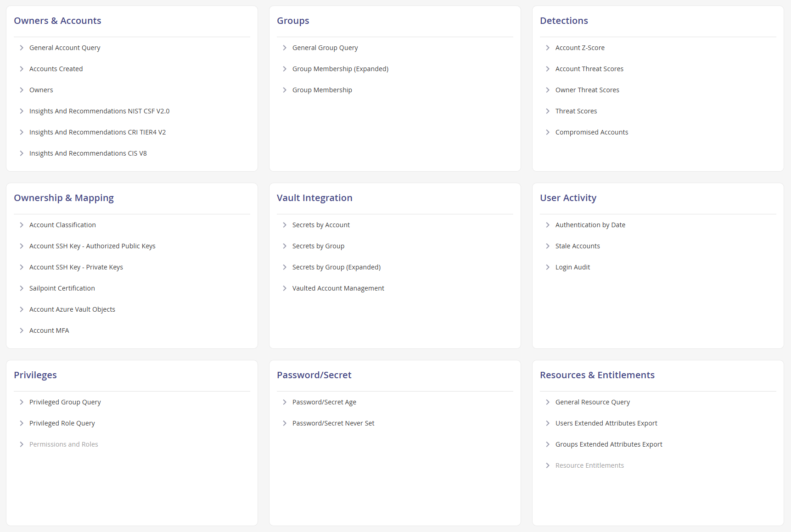The width and height of the screenshot is (791, 532).
Task: Select Sailpoint Certification report
Action: point(62,288)
